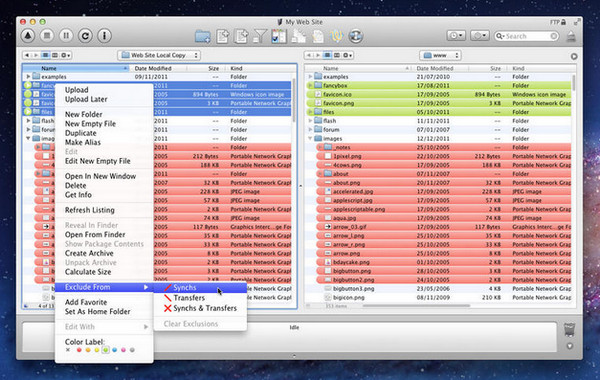Collapse the images folder in right pane
Viewport: 600px width, 380px height.
click(x=310, y=139)
